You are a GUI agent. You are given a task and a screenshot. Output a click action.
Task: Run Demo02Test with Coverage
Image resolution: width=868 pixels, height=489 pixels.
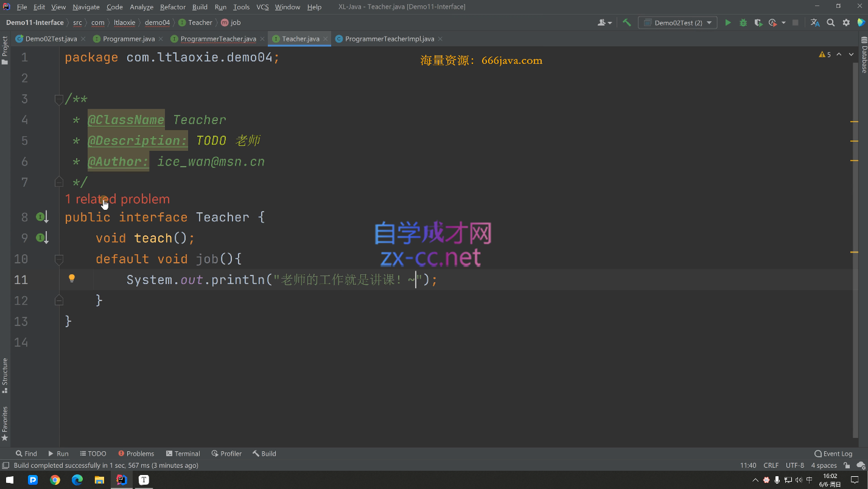[758, 23]
